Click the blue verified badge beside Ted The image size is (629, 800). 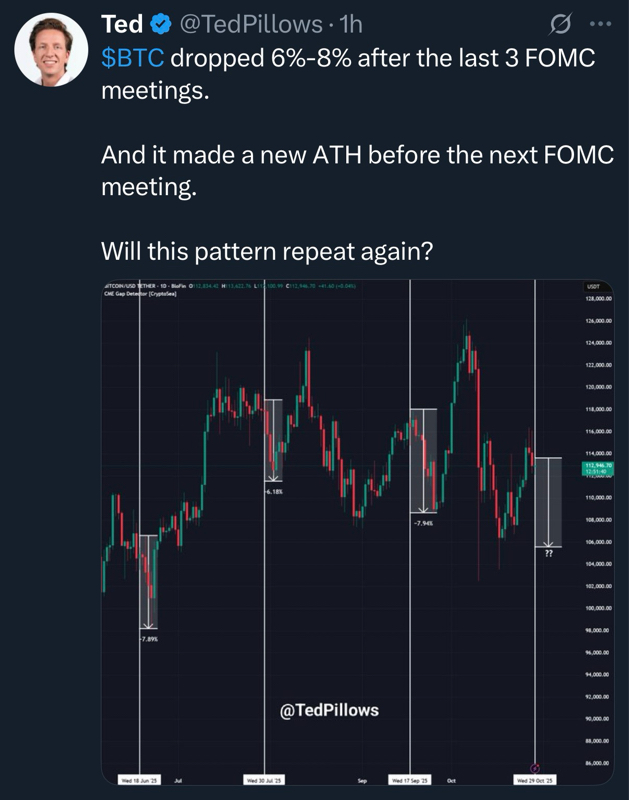[162, 24]
